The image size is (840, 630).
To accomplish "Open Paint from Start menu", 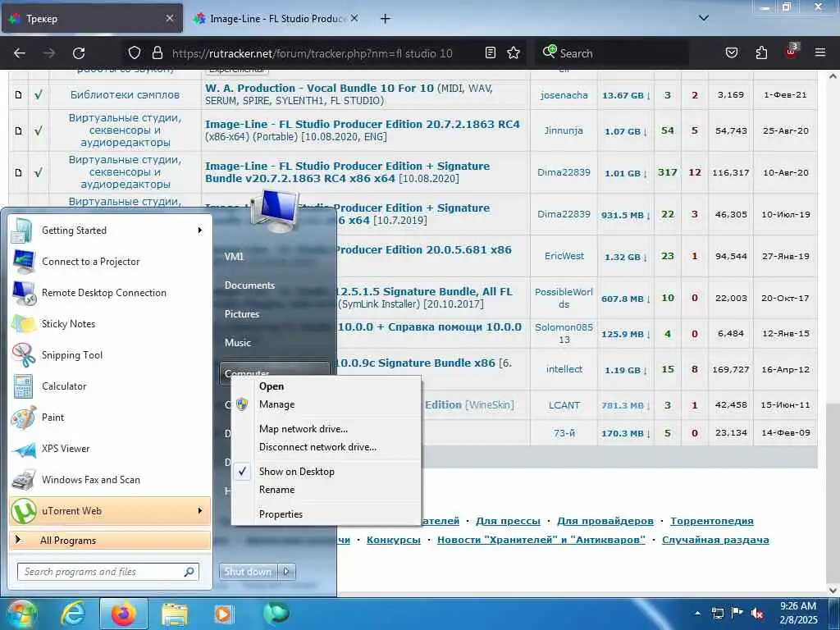I will coord(109,418).
